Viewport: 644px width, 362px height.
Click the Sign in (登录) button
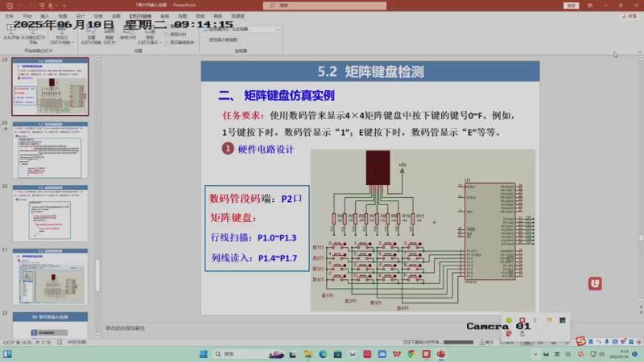click(x=571, y=6)
